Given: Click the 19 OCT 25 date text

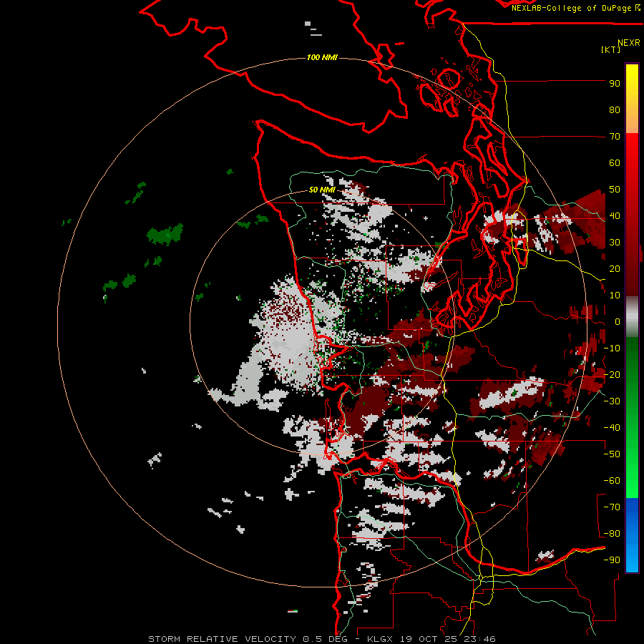Looking at the screenshot, I should (x=428, y=639).
